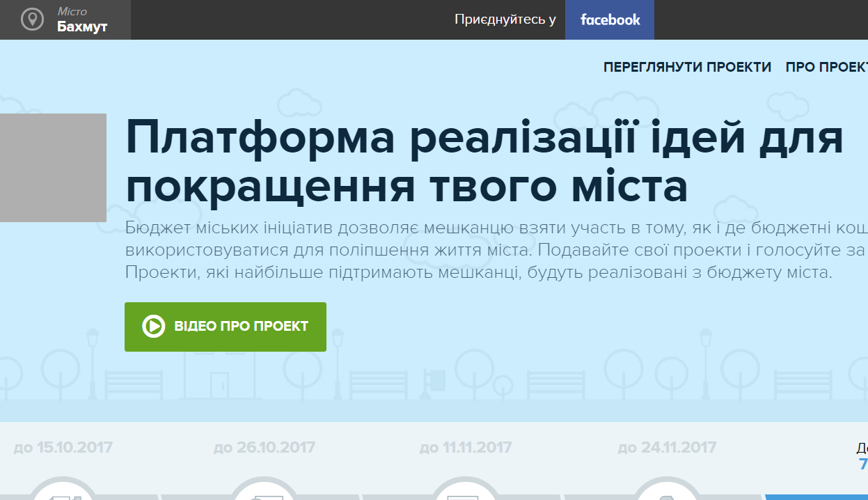The width and height of the screenshot is (868, 500).
Task: Select the timeline stage icon under 11.11.2017
Action: coord(466,492)
